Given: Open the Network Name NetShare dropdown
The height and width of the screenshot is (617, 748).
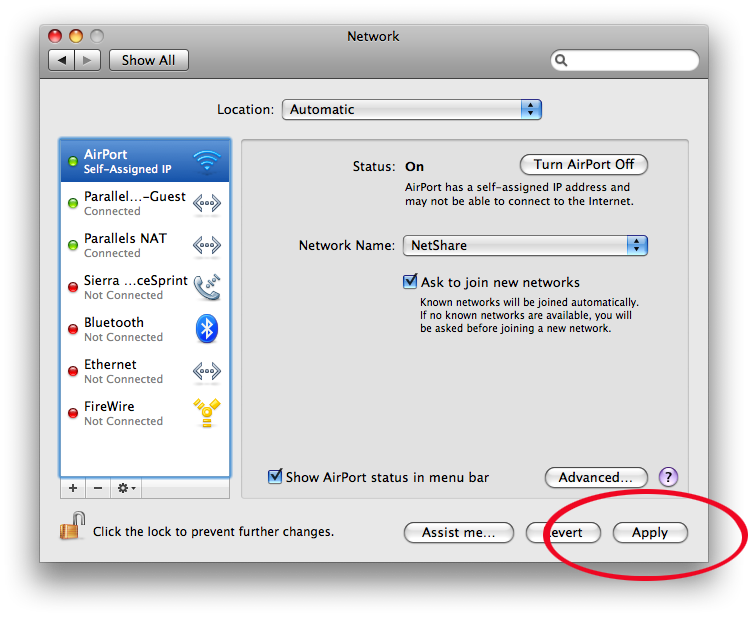Looking at the screenshot, I should click(x=525, y=245).
